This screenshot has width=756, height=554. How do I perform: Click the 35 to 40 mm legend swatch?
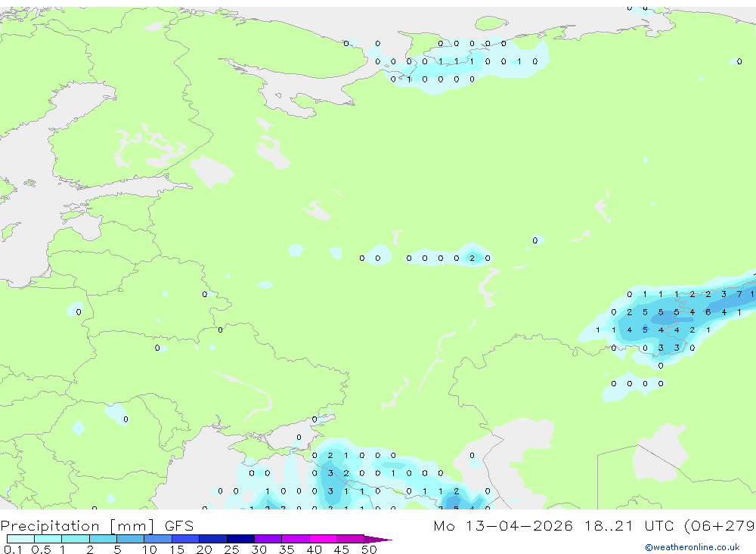(296, 539)
